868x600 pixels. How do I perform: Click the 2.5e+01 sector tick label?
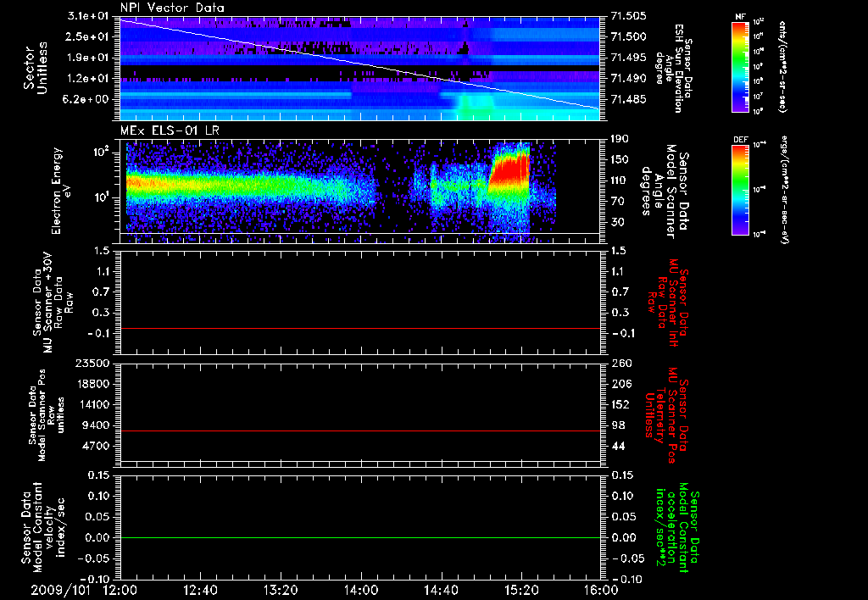click(x=88, y=36)
